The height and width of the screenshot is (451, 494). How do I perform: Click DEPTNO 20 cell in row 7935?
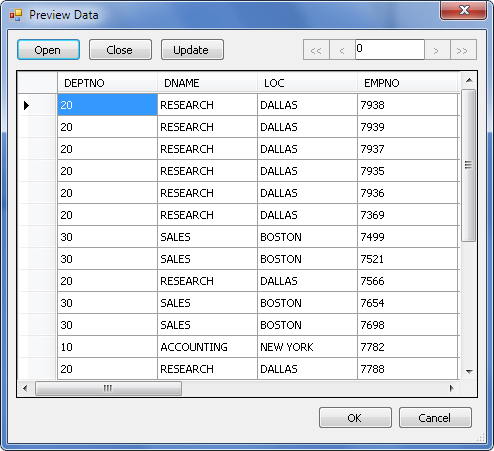[107, 171]
